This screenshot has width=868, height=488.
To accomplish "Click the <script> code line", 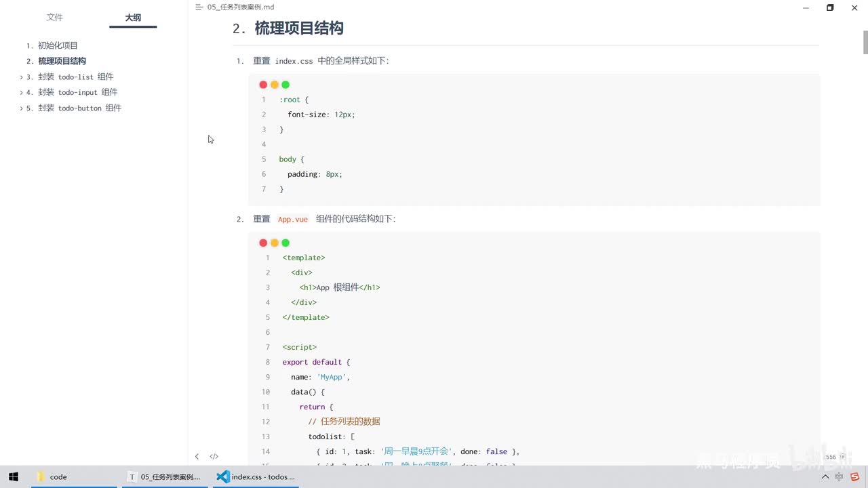I will pos(300,347).
